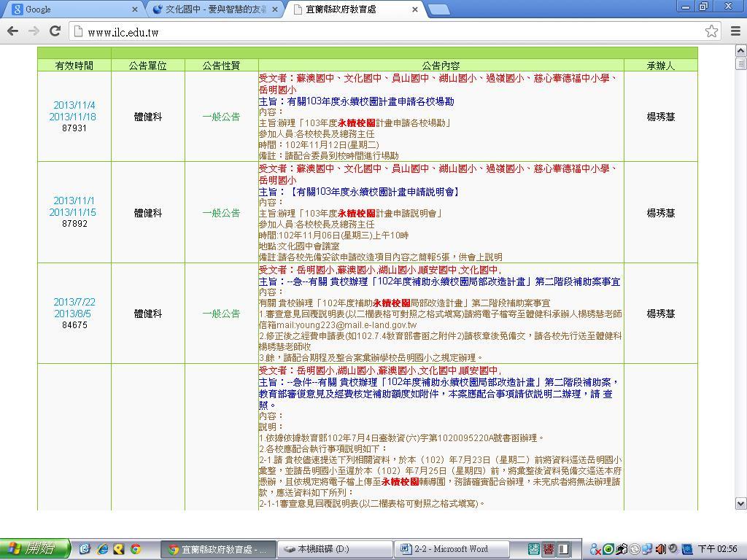Switch to the Google tab

pos(66,9)
